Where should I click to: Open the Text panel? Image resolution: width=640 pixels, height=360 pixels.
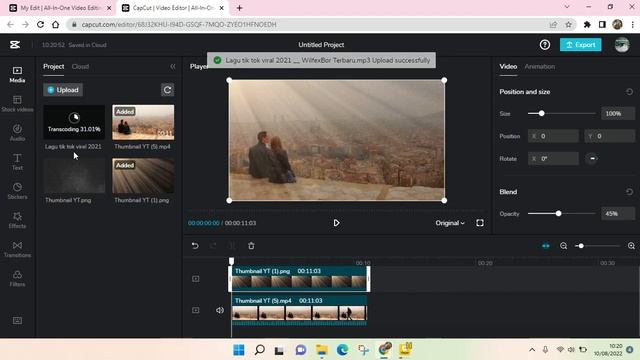(17, 162)
